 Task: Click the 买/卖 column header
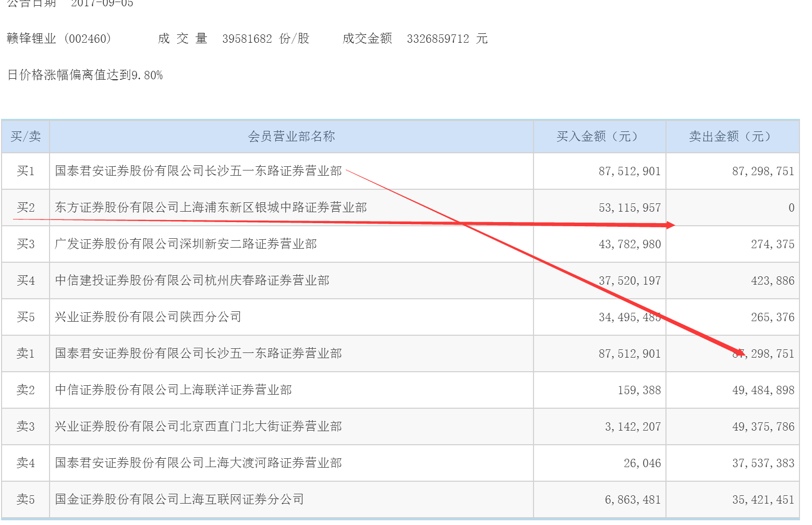coord(26,137)
